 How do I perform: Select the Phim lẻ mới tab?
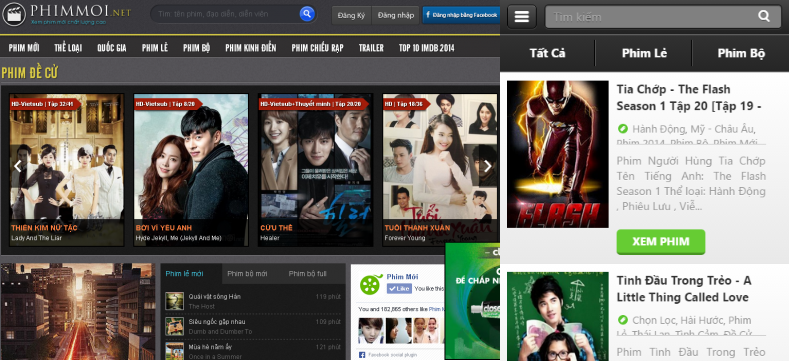click(x=191, y=274)
